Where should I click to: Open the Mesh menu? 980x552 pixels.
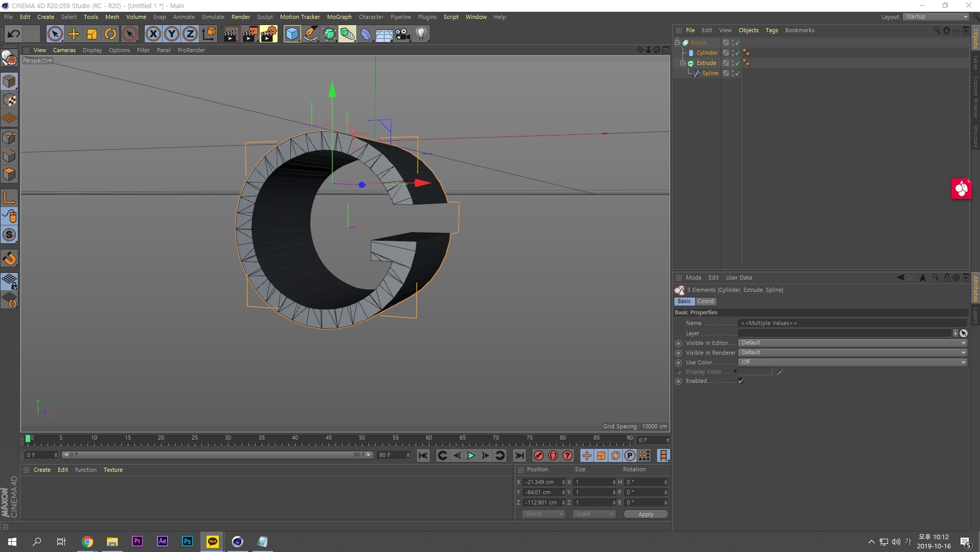(112, 17)
